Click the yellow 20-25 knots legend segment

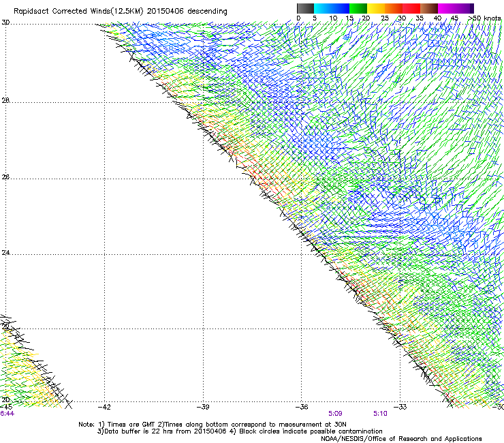376,8
